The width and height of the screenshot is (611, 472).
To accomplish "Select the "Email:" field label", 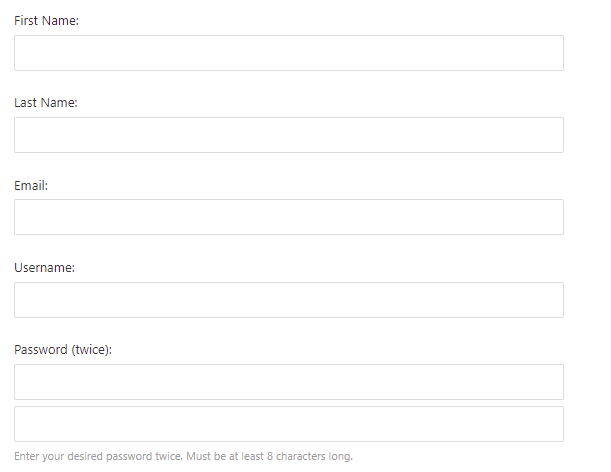I will pos(31,185).
